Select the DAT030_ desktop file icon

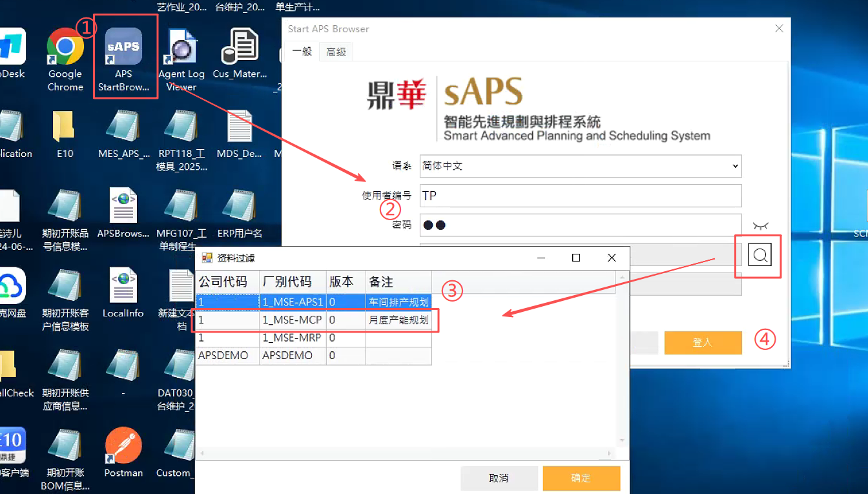[x=176, y=380]
